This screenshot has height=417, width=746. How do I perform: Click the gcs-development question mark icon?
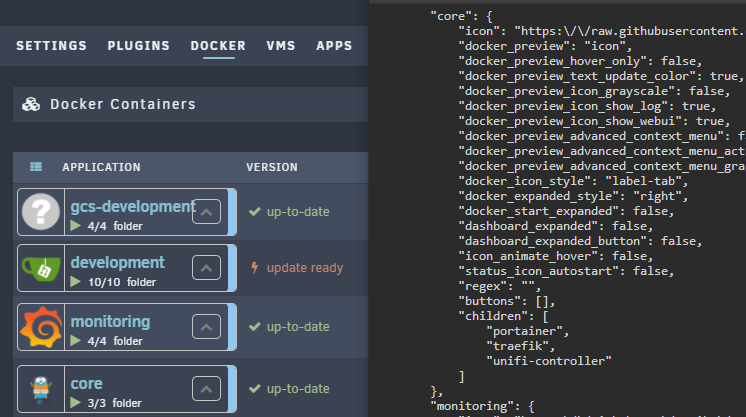point(41,212)
